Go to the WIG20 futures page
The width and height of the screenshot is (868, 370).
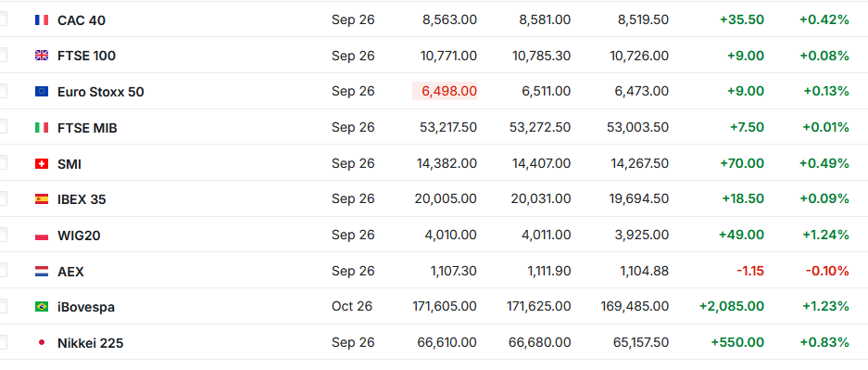79,236
